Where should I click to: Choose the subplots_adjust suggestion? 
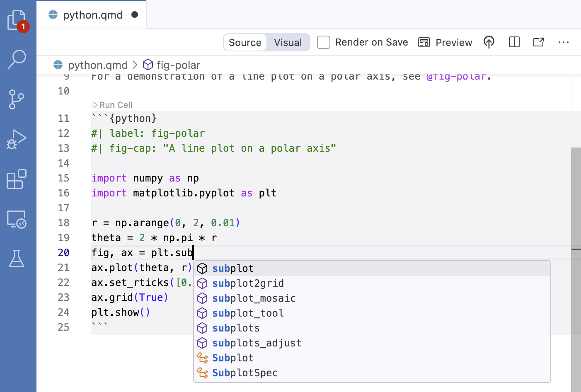pyautogui.click(x=372, y=343)
